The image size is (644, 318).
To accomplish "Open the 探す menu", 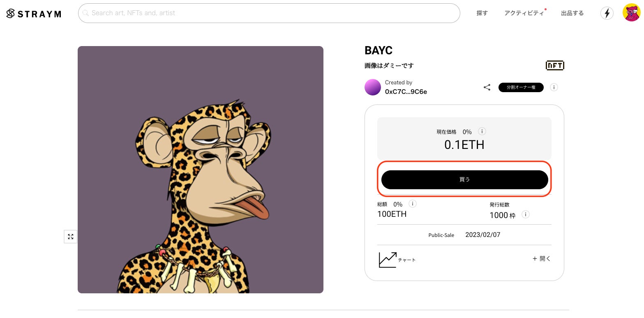I will pos(482,13).
